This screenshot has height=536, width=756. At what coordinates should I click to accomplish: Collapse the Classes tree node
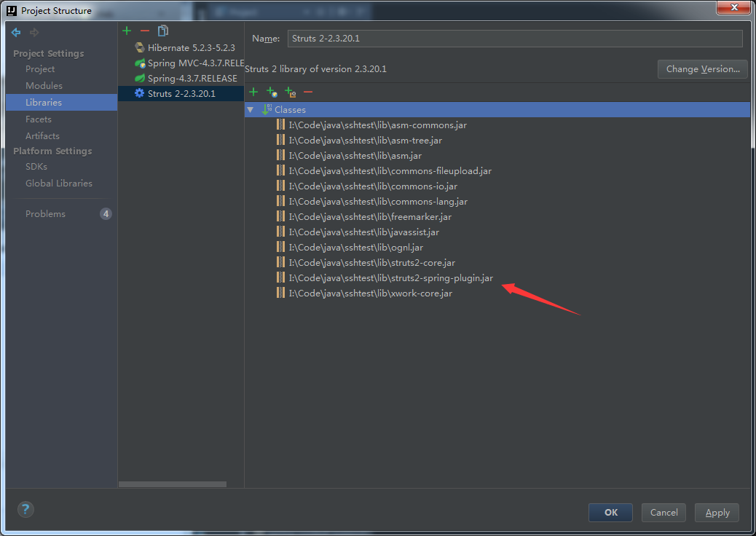[251, 109]
